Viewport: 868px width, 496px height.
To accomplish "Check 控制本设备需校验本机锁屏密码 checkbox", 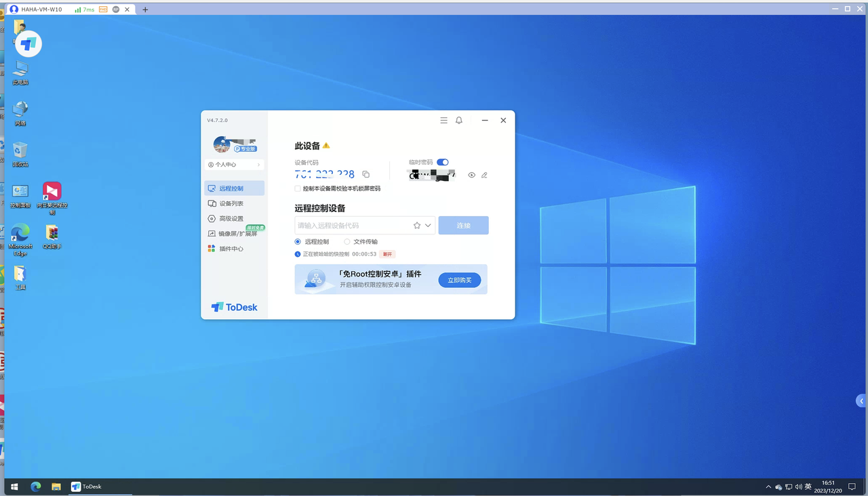I will point(298,188).
